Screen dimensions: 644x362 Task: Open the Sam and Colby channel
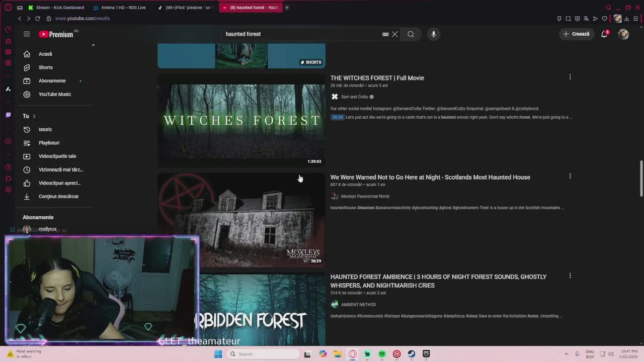coord(355,97)
